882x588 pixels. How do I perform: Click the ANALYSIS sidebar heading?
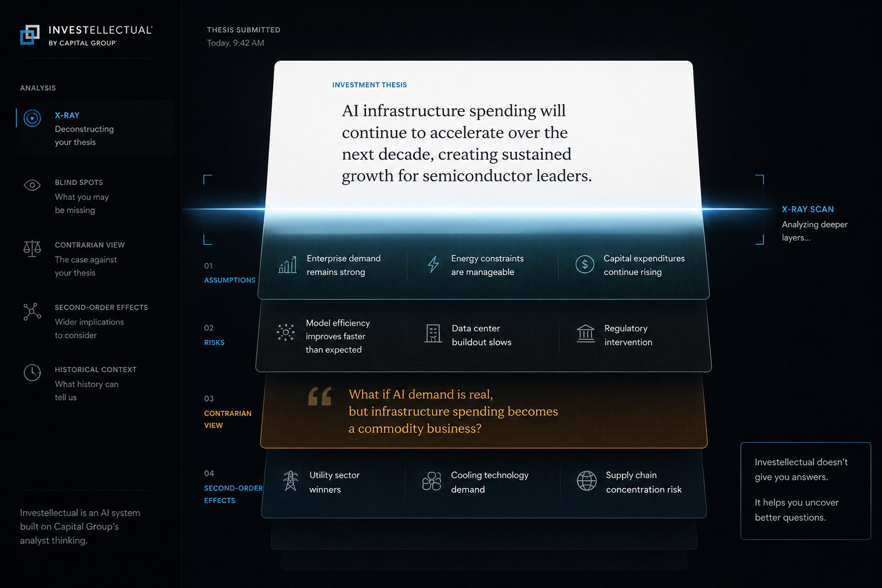38,88
